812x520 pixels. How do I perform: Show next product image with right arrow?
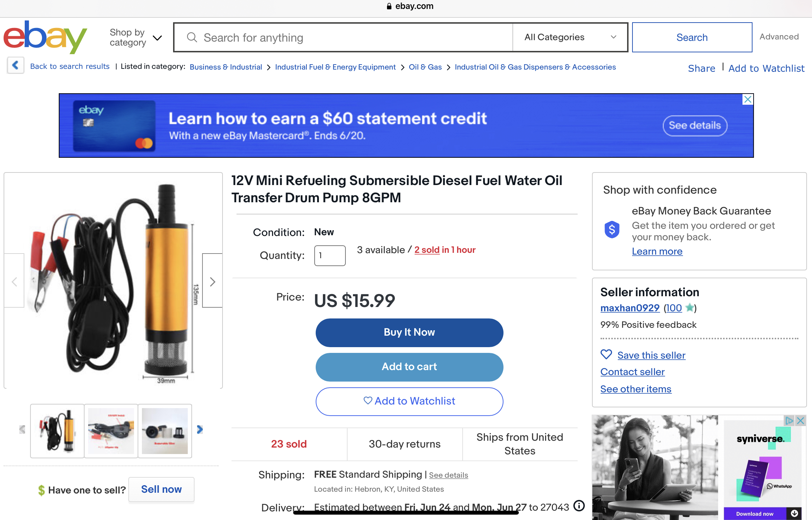tap(212, 281)
